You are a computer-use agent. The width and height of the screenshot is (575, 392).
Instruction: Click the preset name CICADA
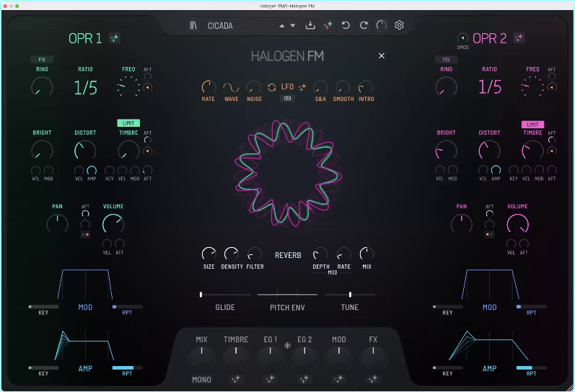coord(220,26)
